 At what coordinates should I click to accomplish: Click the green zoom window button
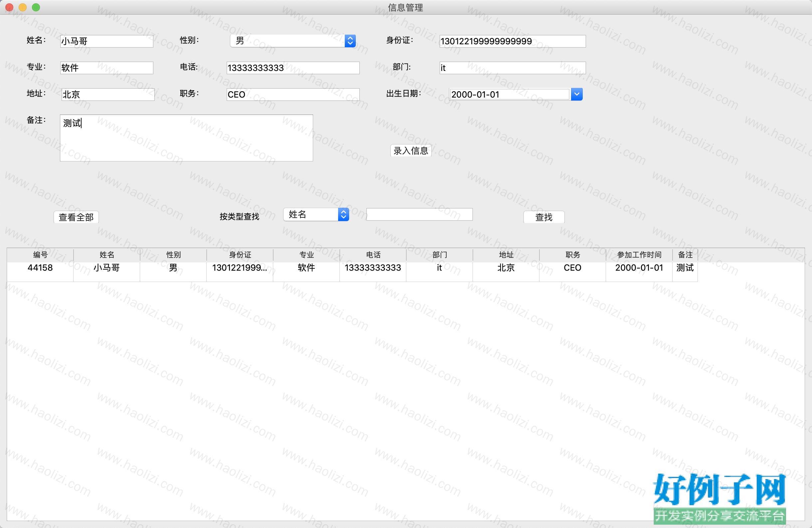pyautogui.click(x=36, y=7)
